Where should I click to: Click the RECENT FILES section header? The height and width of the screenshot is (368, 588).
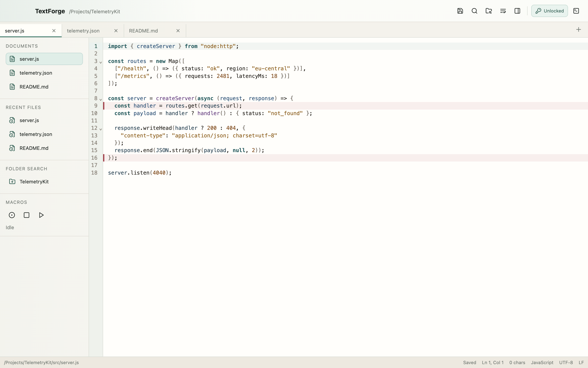(x=23, y=107)
